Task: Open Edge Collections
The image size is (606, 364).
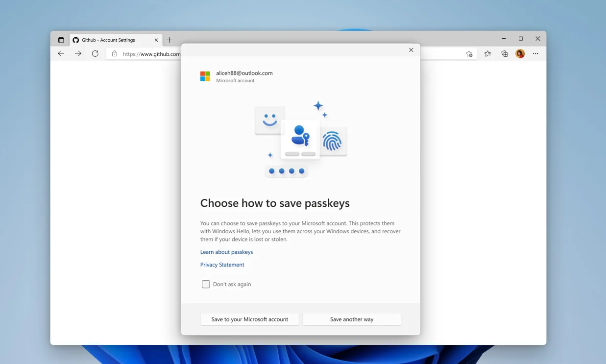Action: click(x=505, y=53)
